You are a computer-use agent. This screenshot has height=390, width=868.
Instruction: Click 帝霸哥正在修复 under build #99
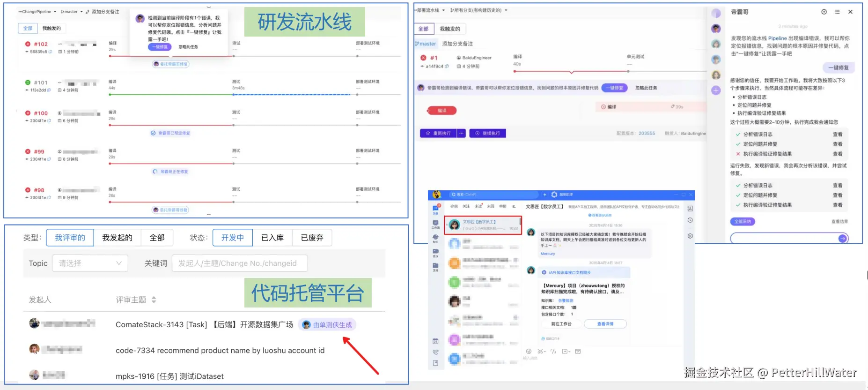tap(171, 172)
